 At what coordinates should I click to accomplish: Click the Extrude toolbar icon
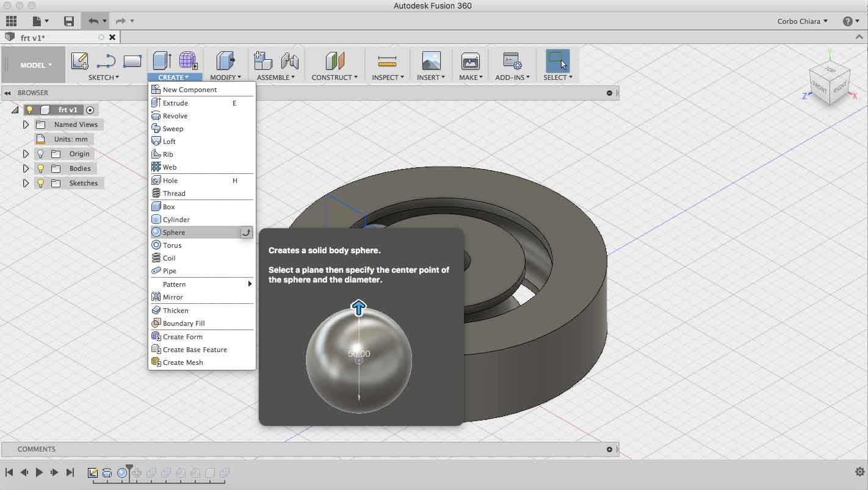coord(162,60)
